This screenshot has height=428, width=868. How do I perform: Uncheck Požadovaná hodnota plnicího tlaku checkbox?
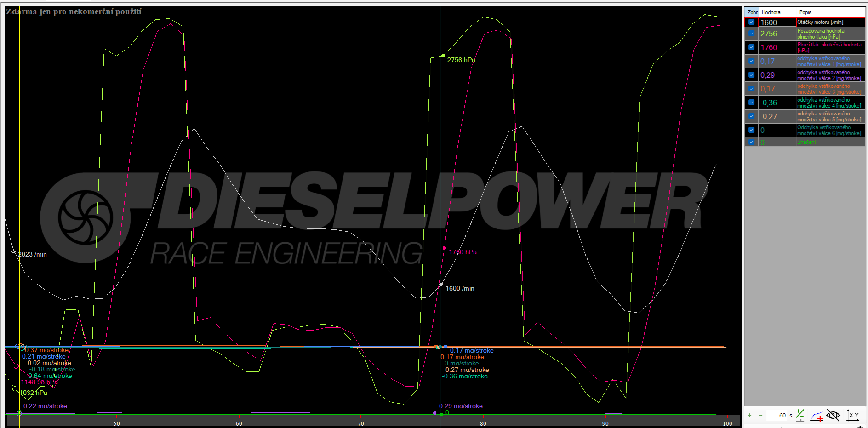[x=751, y=34]
